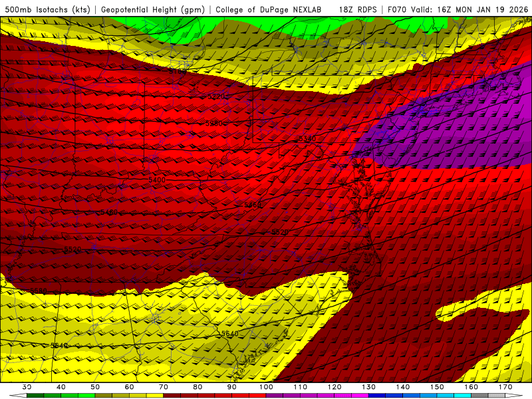The height and width of the screenshot is (399, 532).
Task: Choose the cyan swatch ending at 160
Action: point(462,395)
